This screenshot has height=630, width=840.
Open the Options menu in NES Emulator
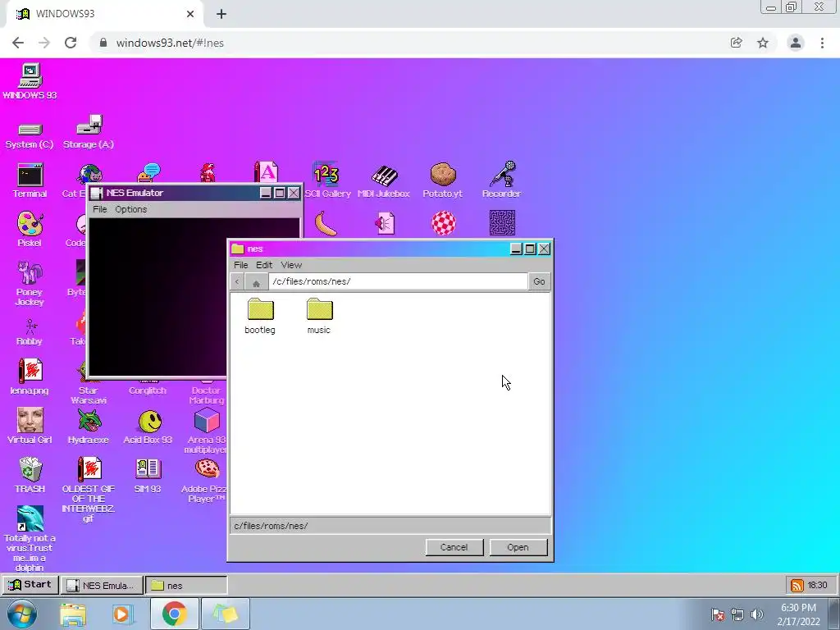click(130, 209)
